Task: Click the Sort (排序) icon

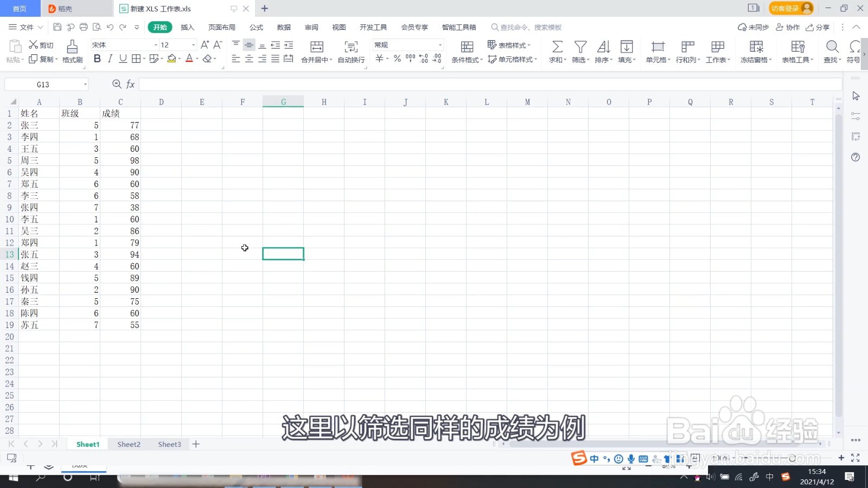Action: (x=603, y=47)
